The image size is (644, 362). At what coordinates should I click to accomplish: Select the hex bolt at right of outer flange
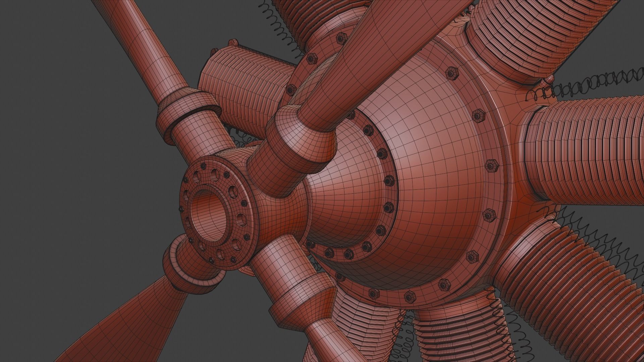492,166
